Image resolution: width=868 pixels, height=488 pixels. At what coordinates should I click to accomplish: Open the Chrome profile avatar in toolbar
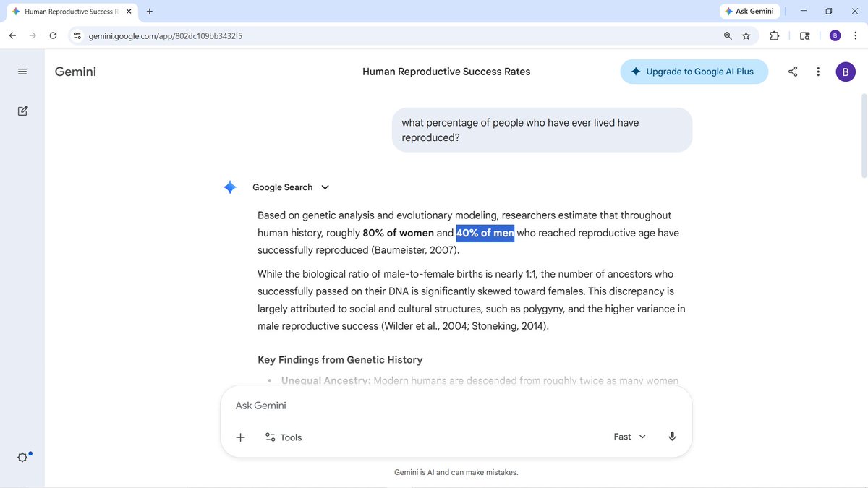click(x=835, y=35)
